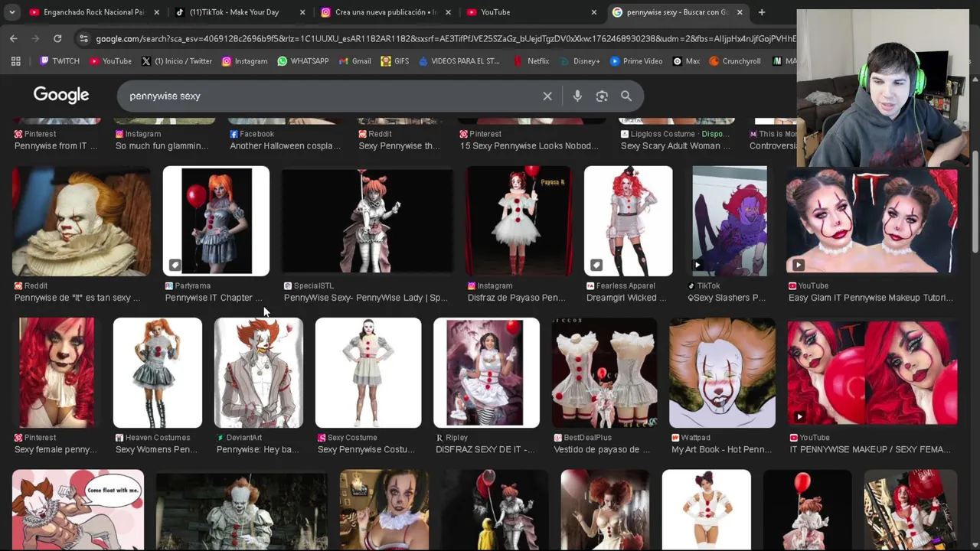Open the Wattpad Pennywise drawing thumbnail

(722, 373)
